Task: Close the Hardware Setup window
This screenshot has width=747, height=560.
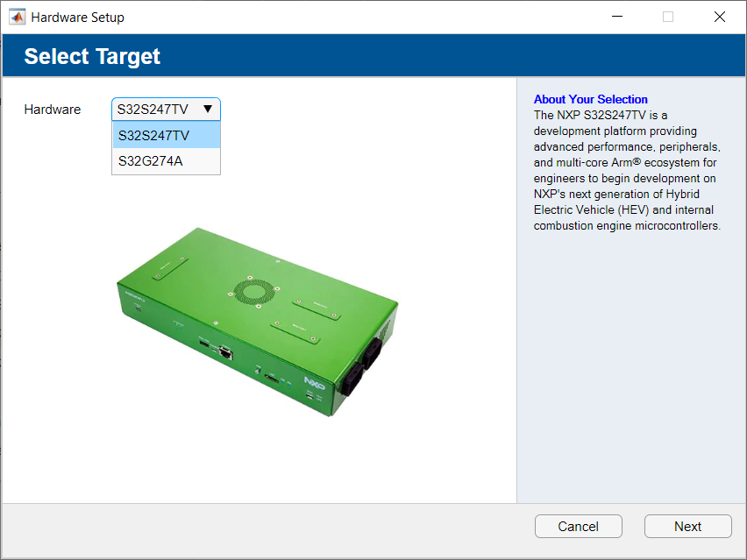Action: click(720, 17)
